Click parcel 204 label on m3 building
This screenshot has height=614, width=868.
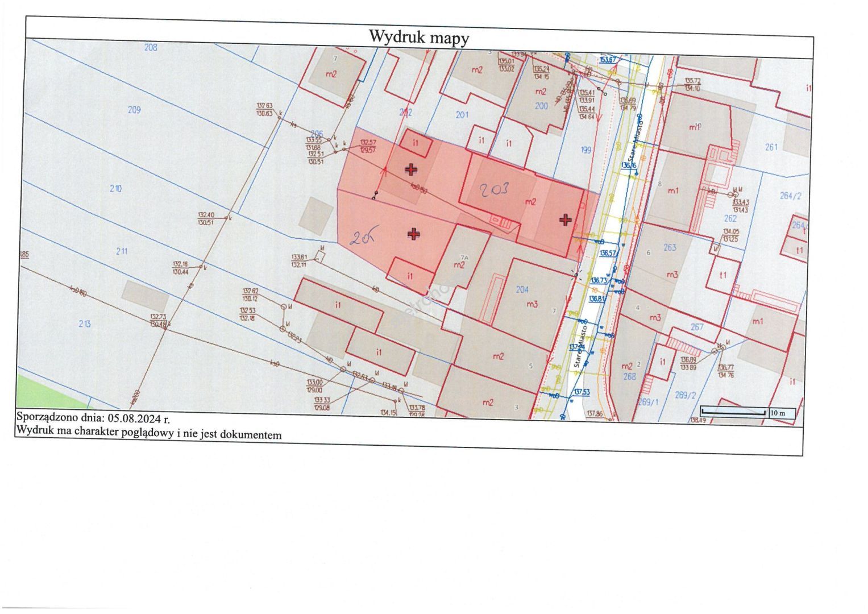pyautogui.click(x=522, y=290)
